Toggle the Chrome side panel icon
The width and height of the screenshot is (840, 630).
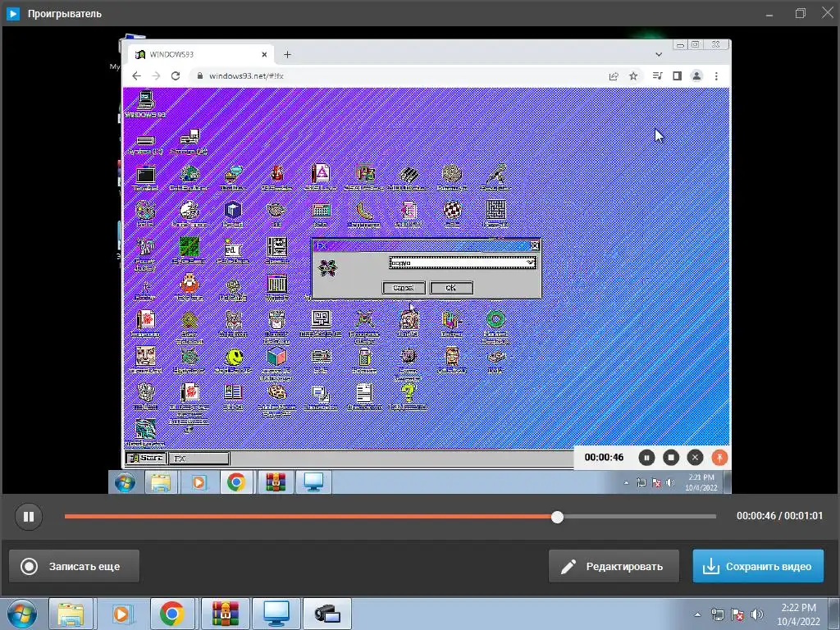point(677,76)
